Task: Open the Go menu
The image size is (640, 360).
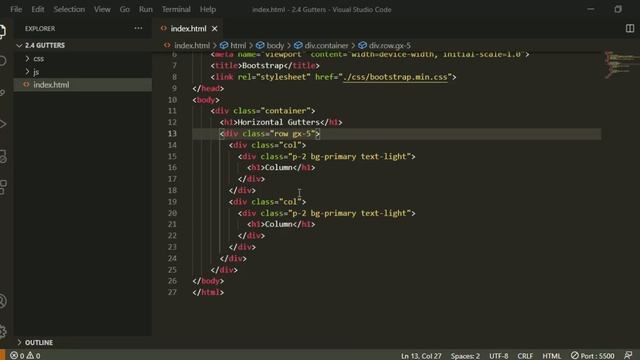Action: click(x=124, y=9)
